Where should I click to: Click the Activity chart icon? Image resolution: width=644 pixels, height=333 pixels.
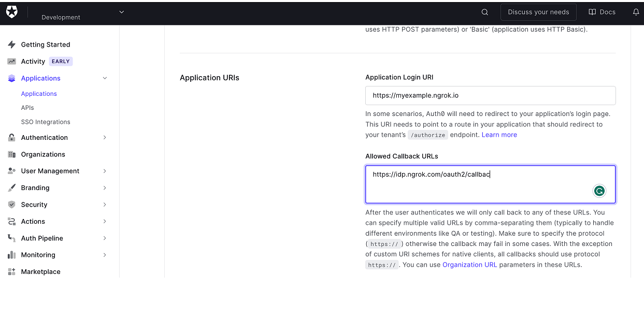click(x=10, y=61)
